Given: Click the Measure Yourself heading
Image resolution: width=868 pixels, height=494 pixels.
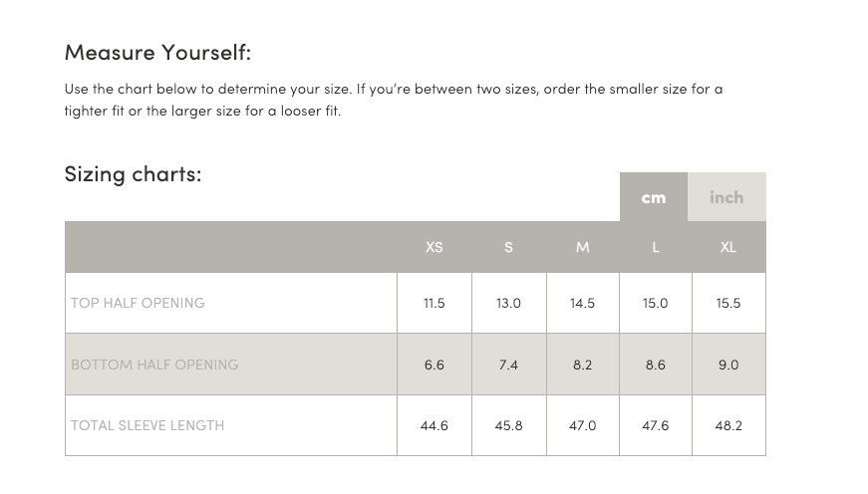Looking at the screenshot, I should click(157, 52).
